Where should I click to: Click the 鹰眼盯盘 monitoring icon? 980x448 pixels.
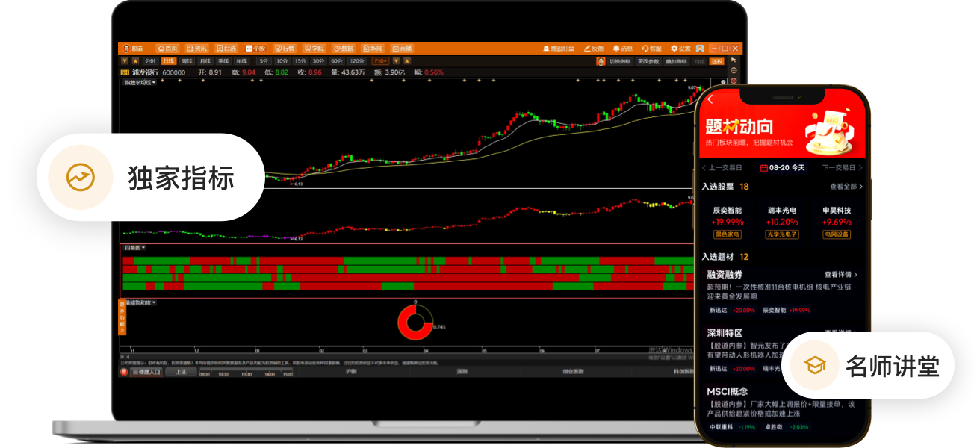pos(557,49)
